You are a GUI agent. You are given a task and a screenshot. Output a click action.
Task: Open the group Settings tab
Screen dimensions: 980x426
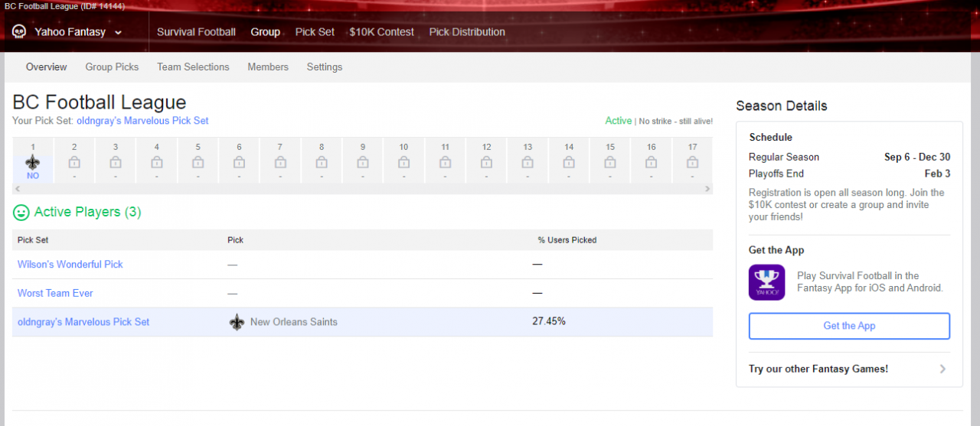[x=325, y=67]
